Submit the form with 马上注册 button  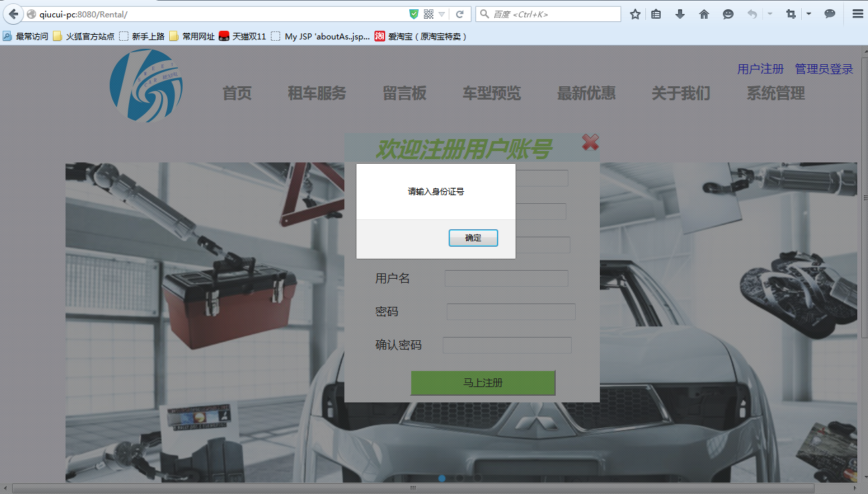(x=483, y=383)
